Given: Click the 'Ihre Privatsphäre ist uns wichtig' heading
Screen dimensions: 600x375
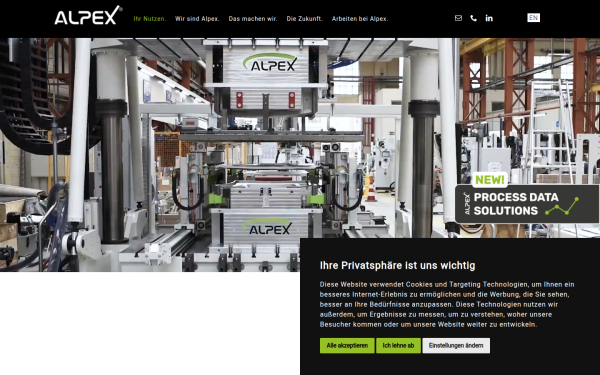Looking at the screenshot, I should [x=398, y=266].
